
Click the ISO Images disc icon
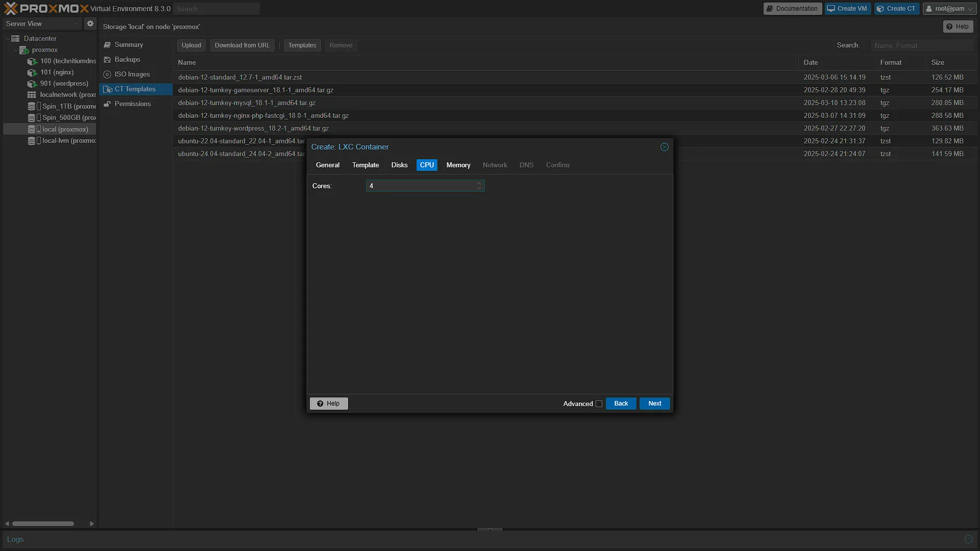[107, 74]
